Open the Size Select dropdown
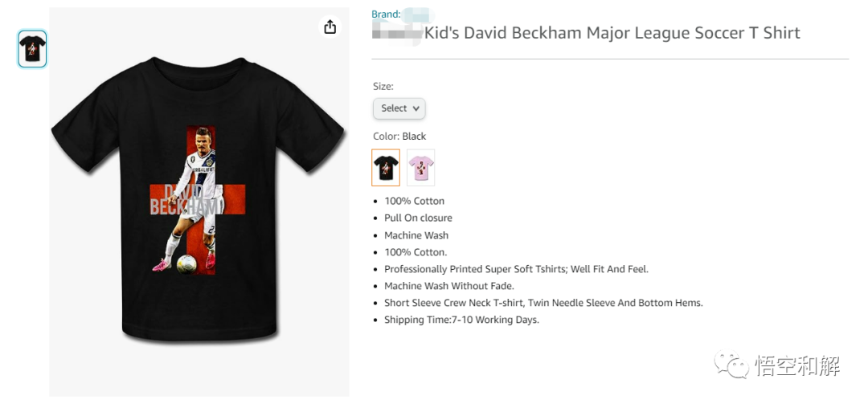The height and width of the screenshot is (404, 868). coord(399,108)
